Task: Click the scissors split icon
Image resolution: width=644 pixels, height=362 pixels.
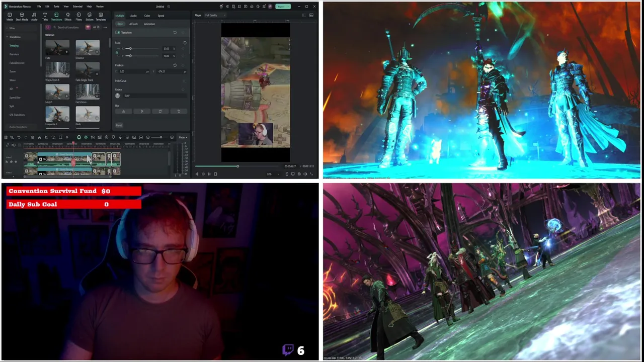Action: click(39, 137)
